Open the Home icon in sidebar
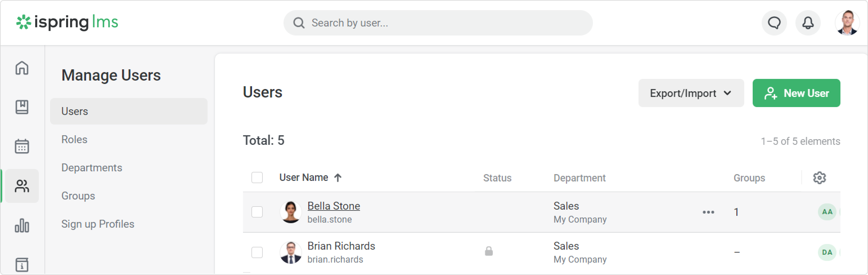 coord(22,68)
